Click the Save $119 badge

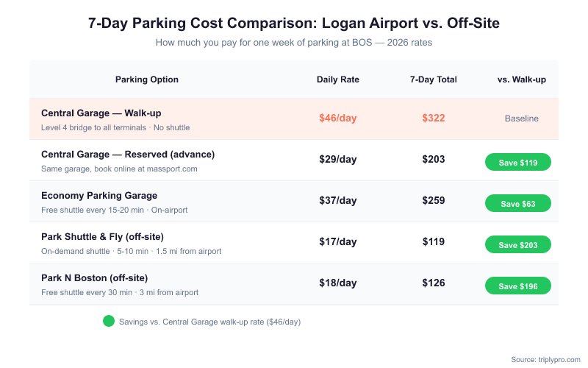pos(518,163)
